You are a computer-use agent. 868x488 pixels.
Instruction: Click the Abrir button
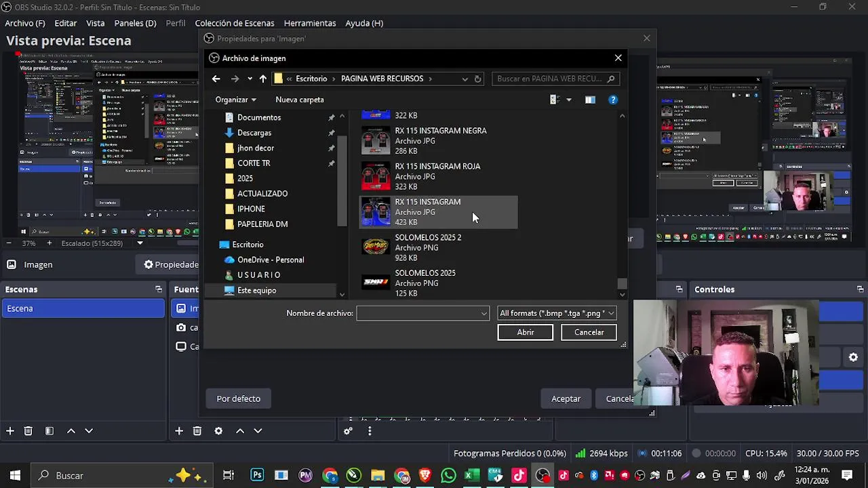click(x=526, y=332)
